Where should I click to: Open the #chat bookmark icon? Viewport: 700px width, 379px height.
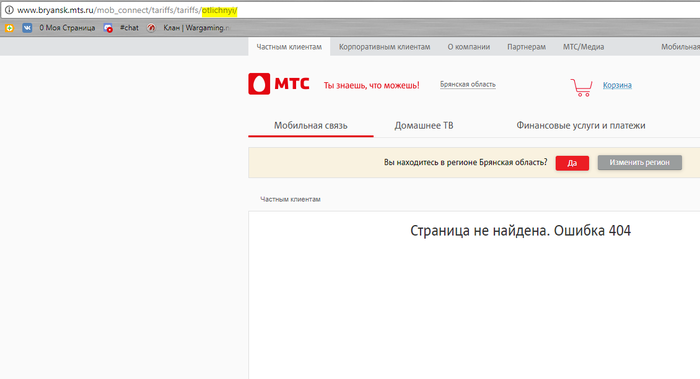pyautogui.click(x=108, y=28)
